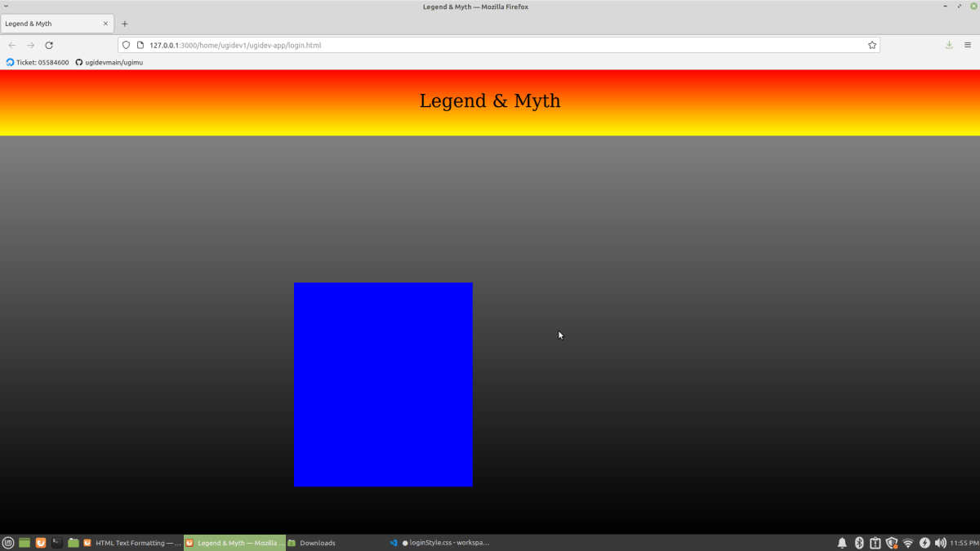980x551 pixels.
Task: Open a new tab with the plus button
Action: (x=125, y=24)
